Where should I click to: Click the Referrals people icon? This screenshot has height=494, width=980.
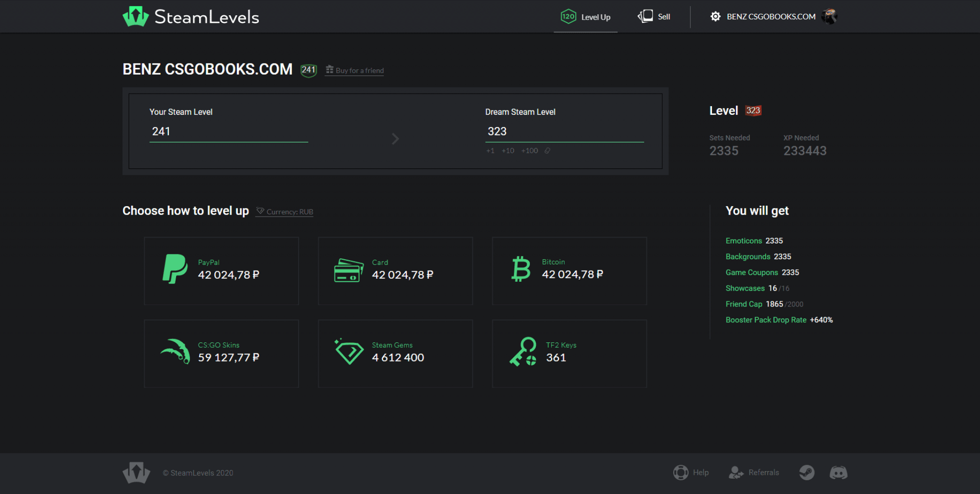(x=736, y=472)
